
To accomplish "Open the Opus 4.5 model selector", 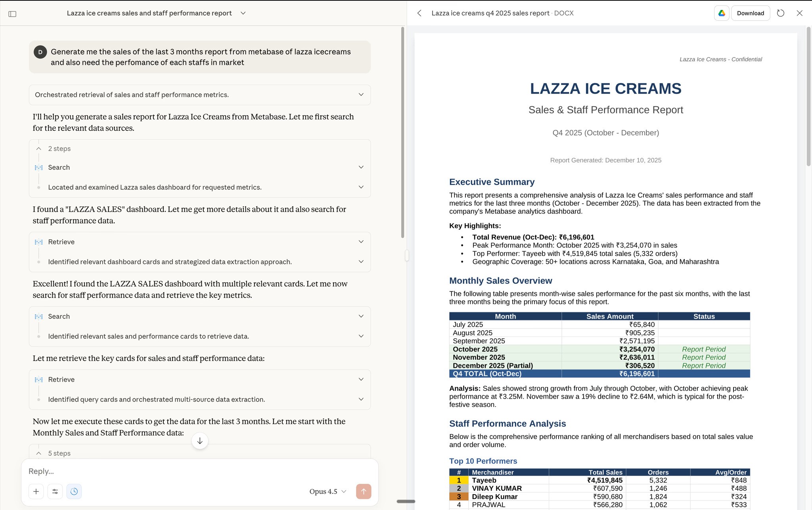I will tap(327, 491).
